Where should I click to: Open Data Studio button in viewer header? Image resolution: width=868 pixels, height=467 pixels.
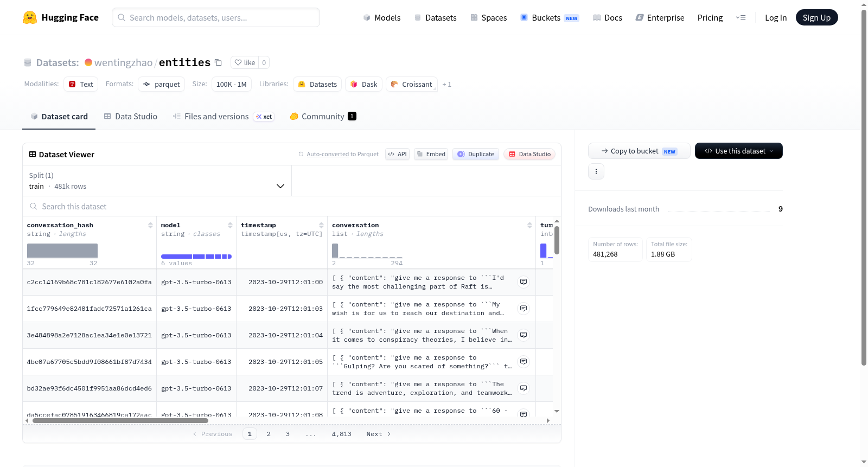(x=529, y=154)
